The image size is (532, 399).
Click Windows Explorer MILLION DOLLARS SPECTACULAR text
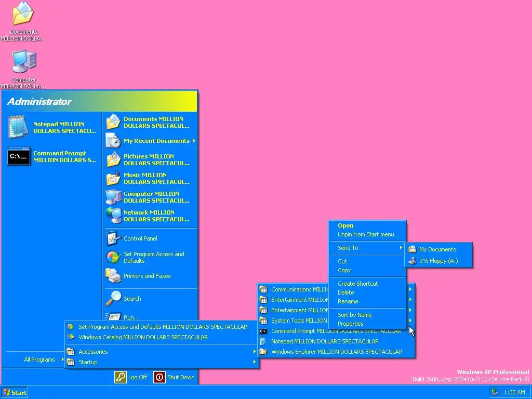(337, 352)
